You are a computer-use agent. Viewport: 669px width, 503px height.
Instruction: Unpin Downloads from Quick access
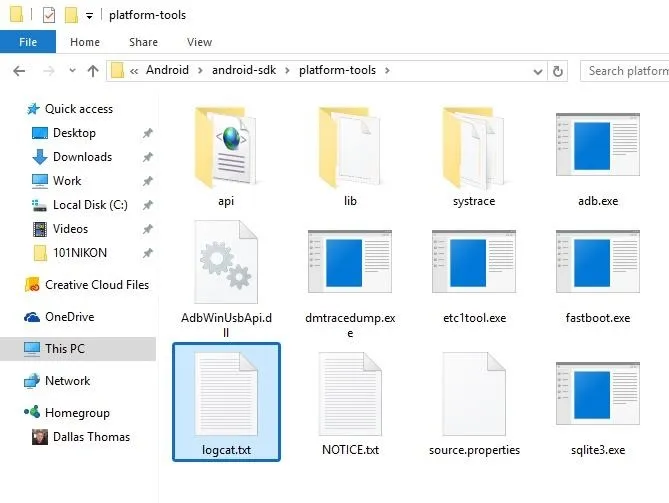[148, 157]
